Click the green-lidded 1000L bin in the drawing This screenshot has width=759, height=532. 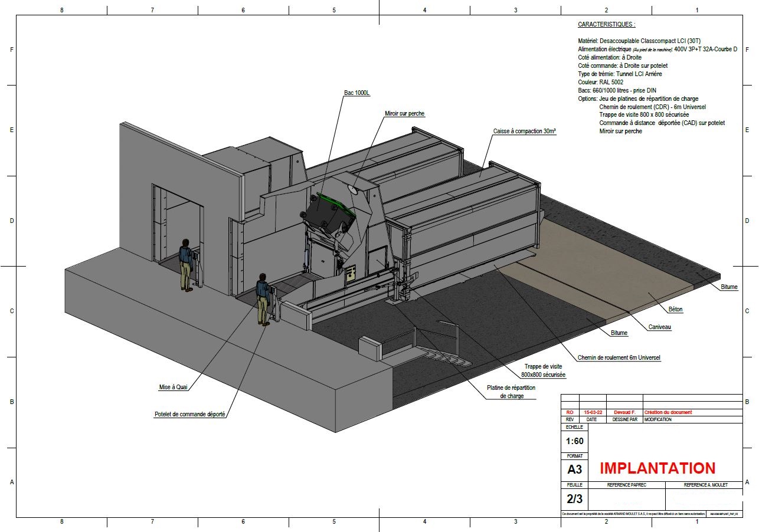328,214
